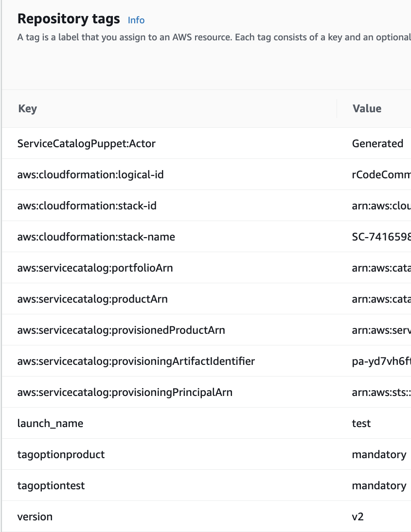
Task: Select the provisionedProductArn tag row
Action: coord(121,330)
